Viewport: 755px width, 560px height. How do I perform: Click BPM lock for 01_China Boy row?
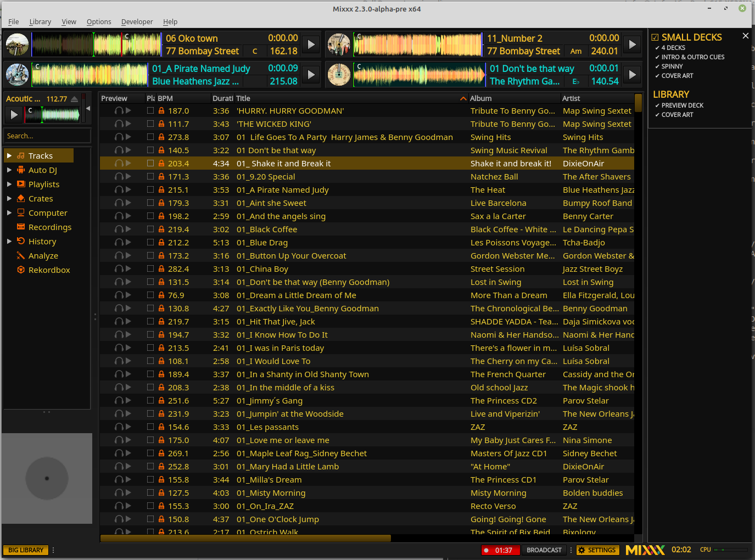pos(161,269)
